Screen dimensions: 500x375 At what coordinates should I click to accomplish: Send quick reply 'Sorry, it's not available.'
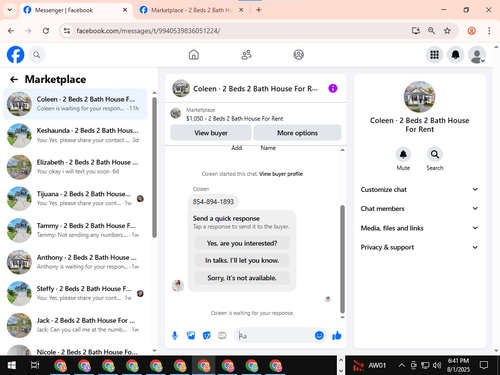coord(242,278)
